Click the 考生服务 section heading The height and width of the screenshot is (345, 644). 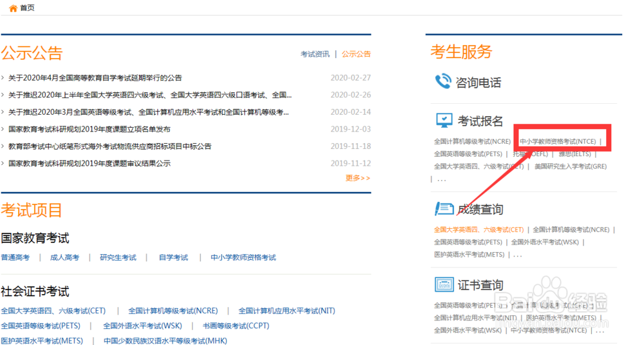461,52
